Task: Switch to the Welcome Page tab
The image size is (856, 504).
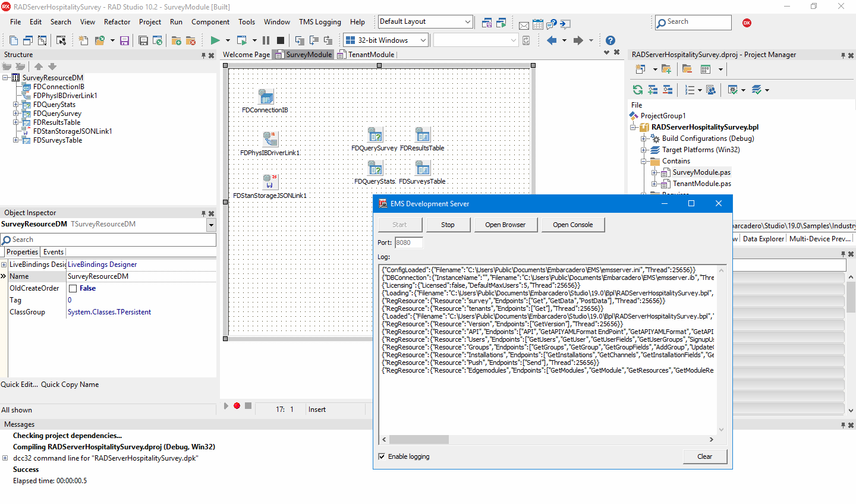Action: [x=246, y=55]
